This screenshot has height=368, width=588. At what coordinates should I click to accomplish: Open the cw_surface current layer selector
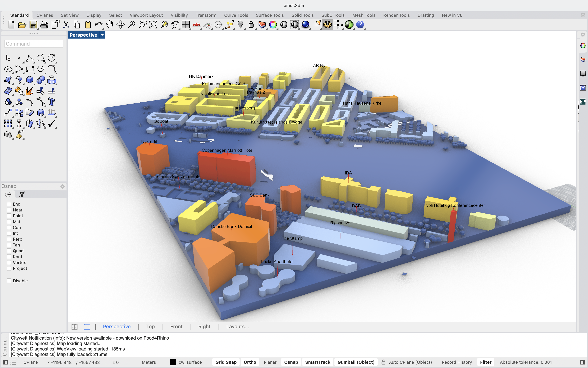coord(190,362)
